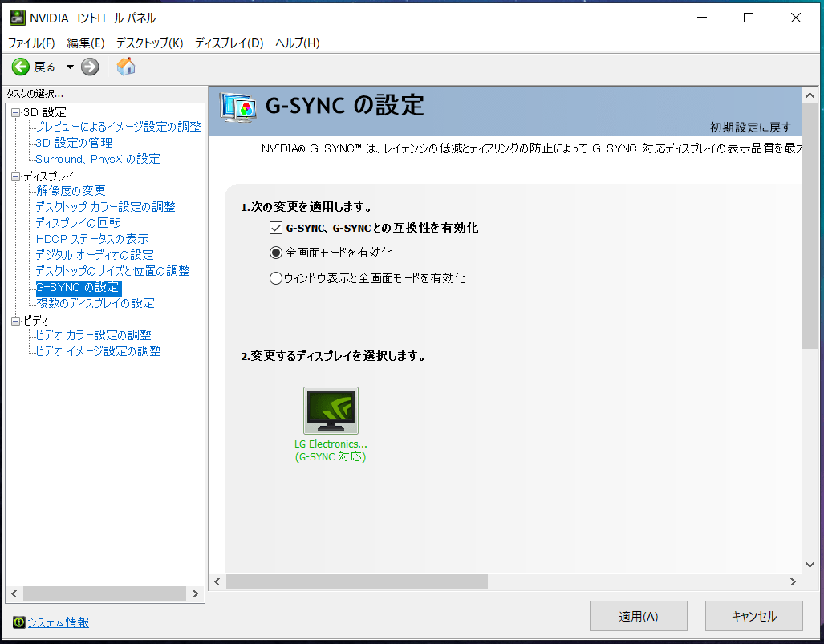Open 解像度の変更 page
824x644 pixels.
pyautogui.click(x=71, y=191)
